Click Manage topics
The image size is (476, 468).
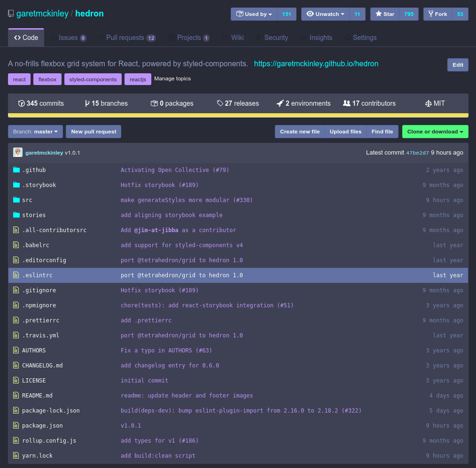pyautogui.click(x=172, y=78)
